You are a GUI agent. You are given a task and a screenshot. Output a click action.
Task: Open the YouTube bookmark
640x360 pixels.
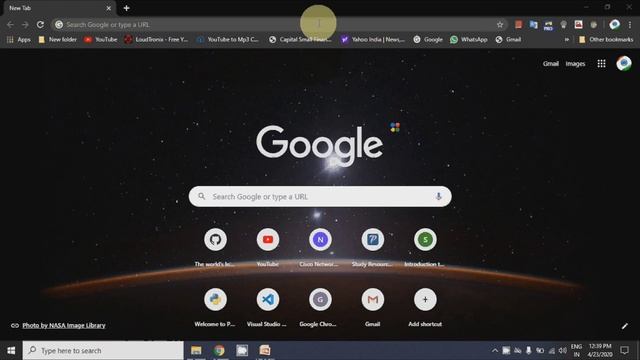101,40
